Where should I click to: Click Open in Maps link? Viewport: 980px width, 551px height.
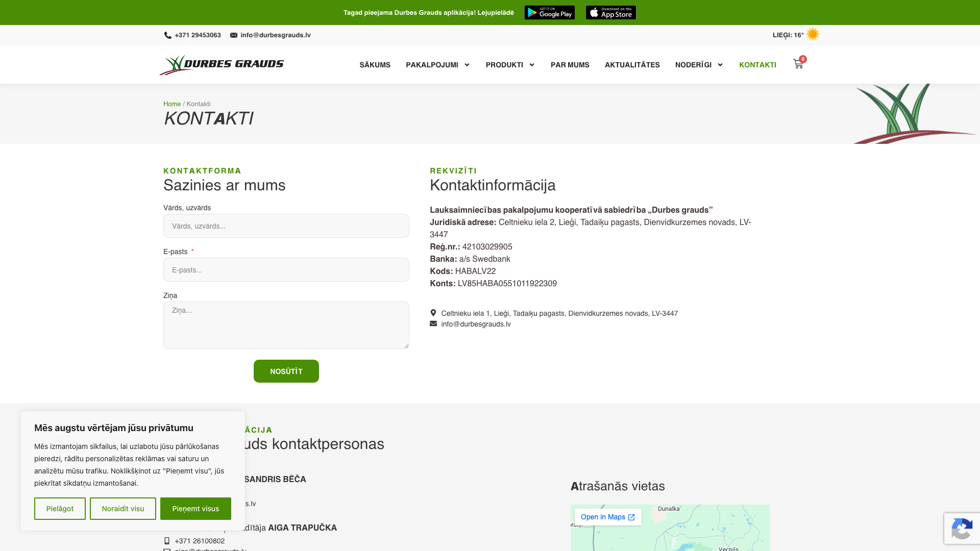608,517
